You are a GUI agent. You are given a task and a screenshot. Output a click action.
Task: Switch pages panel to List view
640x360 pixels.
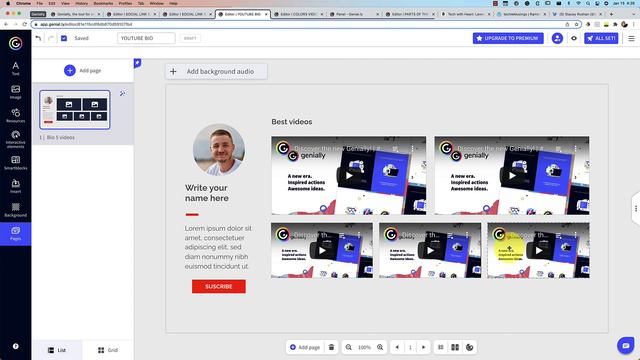pos(57,350)
